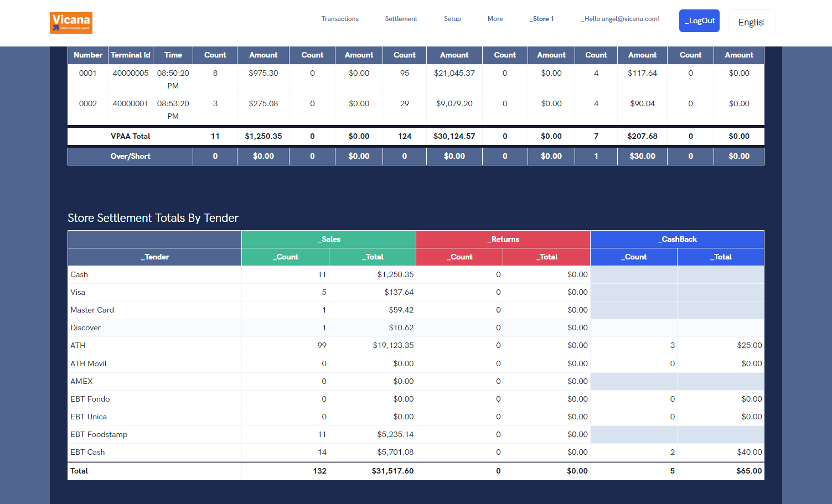Click the Store Settlement Totals By Tender heading
The height and width of the screenshot is (504, 832).
153,218
